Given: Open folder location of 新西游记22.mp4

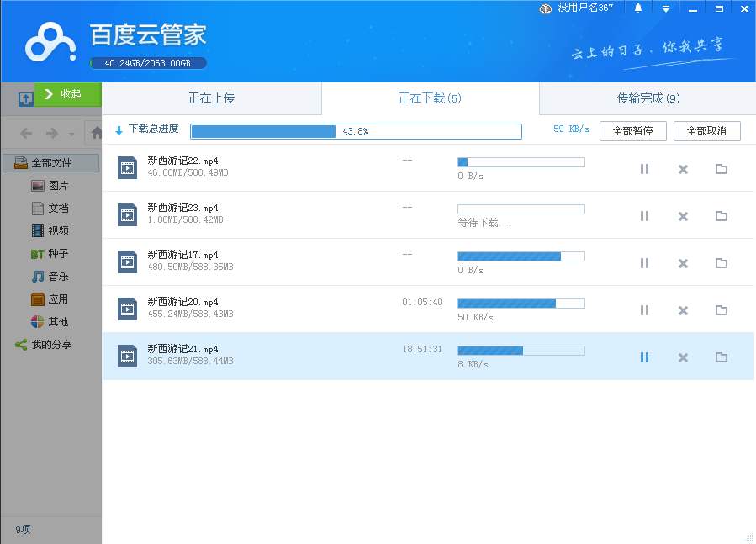Looking at the screenshot, I should [x=721, y=169].
